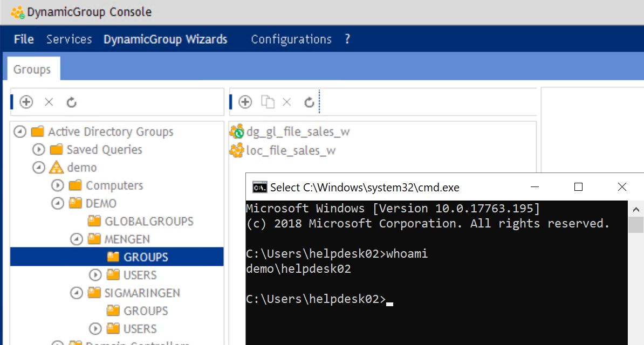Click the cmd window scrollbar thumb
The width and height of the screenshot is (644, 345).
(636, 225)
